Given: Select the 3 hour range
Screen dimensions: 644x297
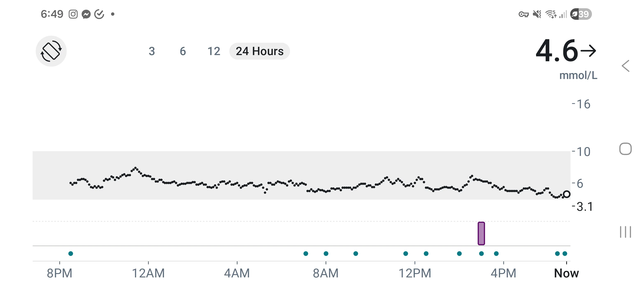Looking at the screenshot, I should click(x=152, y=51).
